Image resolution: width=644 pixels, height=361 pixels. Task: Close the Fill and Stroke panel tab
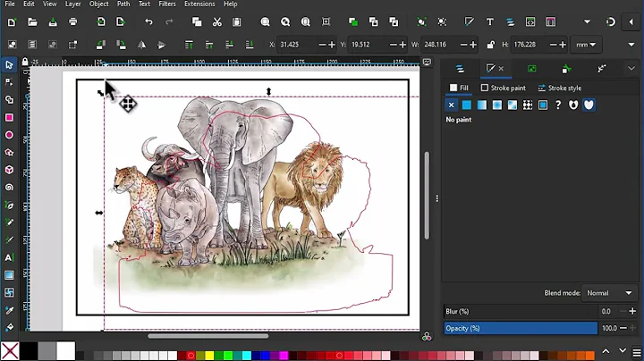[501, 69]
